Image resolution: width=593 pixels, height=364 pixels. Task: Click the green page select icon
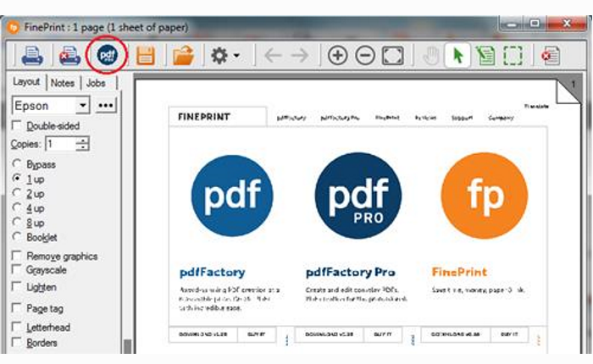(485, 56)
